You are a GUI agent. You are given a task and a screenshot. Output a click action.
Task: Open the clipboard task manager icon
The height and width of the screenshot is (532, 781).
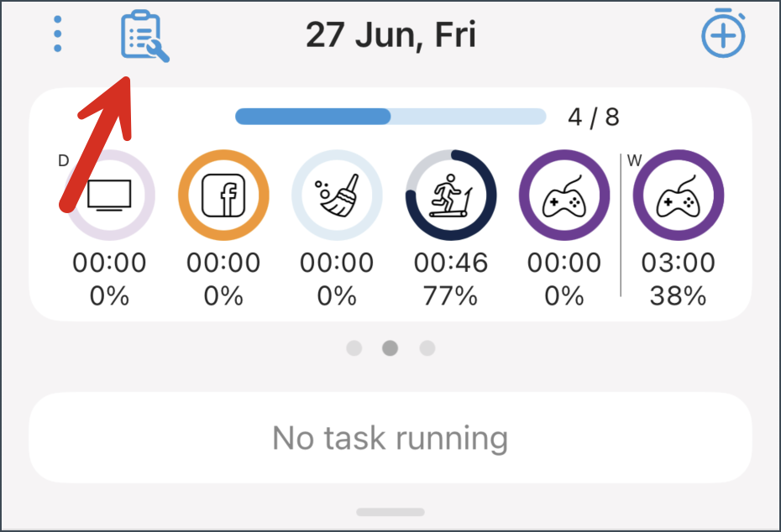click(x=145, y=36)
